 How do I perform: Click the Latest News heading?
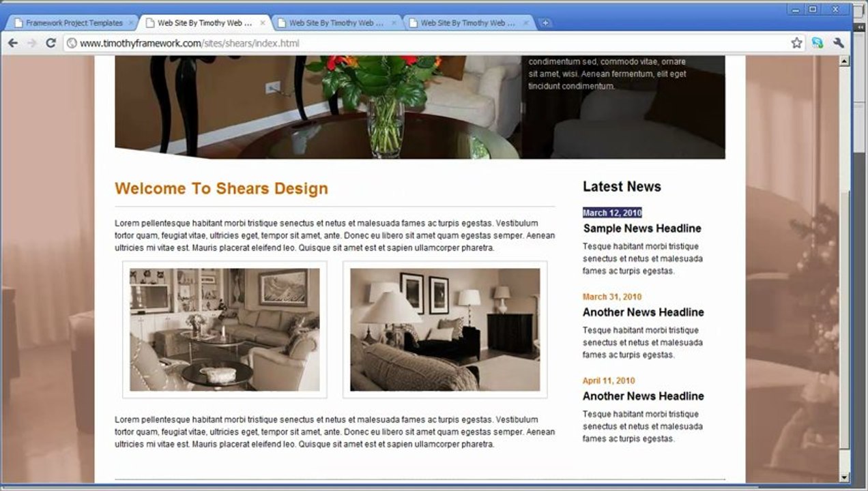pos(622,187)
